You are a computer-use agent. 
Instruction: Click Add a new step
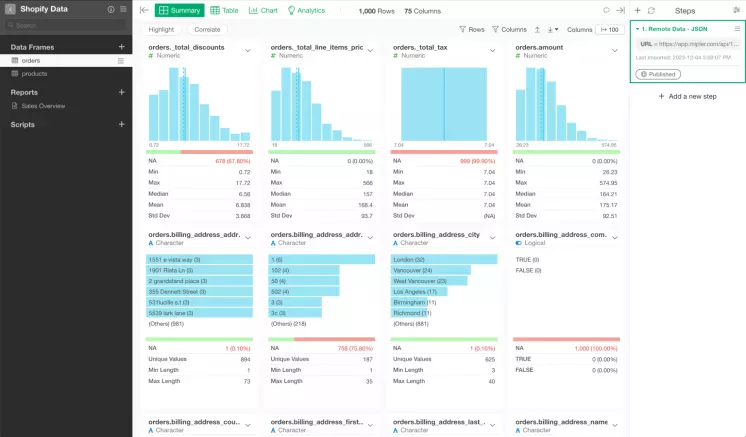(x=687, y=96)
